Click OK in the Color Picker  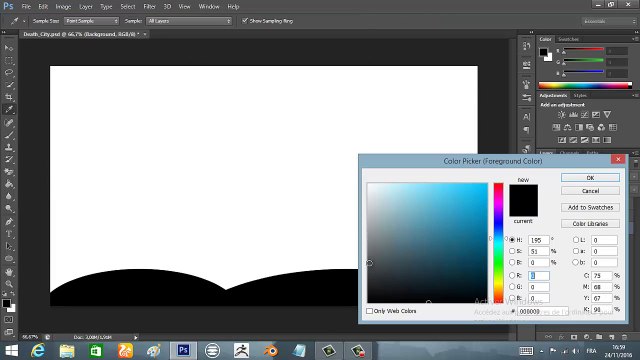[x=590, y=178]
